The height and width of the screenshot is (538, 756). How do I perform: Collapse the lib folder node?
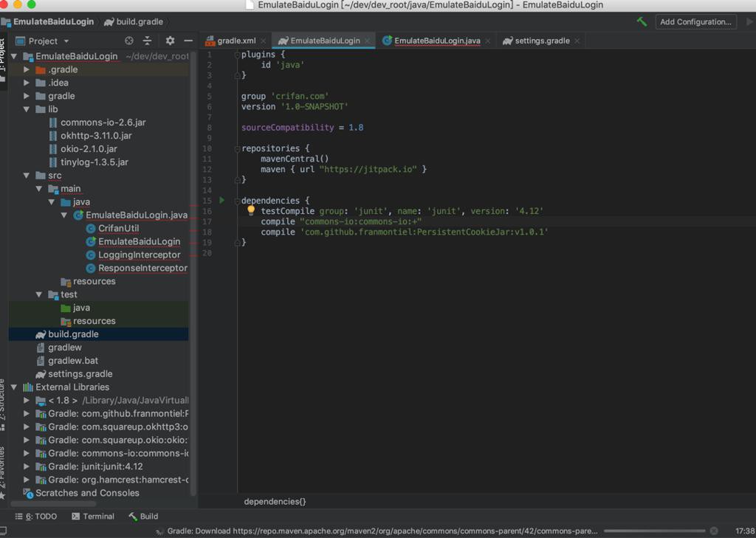click(27, 109)
